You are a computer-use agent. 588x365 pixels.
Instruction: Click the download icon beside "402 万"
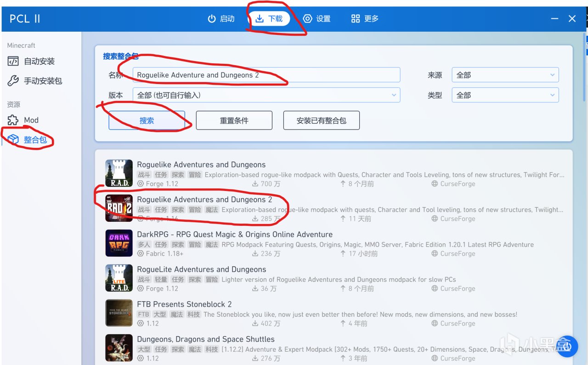255,323
